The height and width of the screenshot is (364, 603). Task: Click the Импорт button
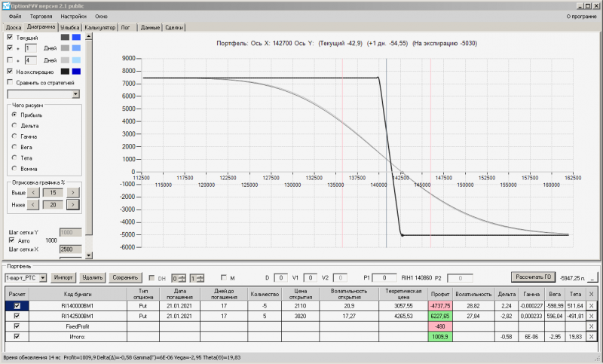tap(63, 277)
